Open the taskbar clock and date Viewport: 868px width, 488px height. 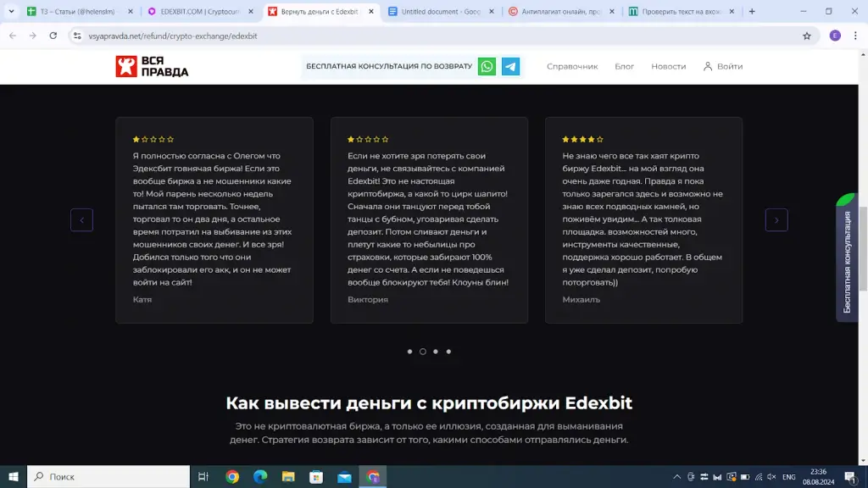coord(818,476)
